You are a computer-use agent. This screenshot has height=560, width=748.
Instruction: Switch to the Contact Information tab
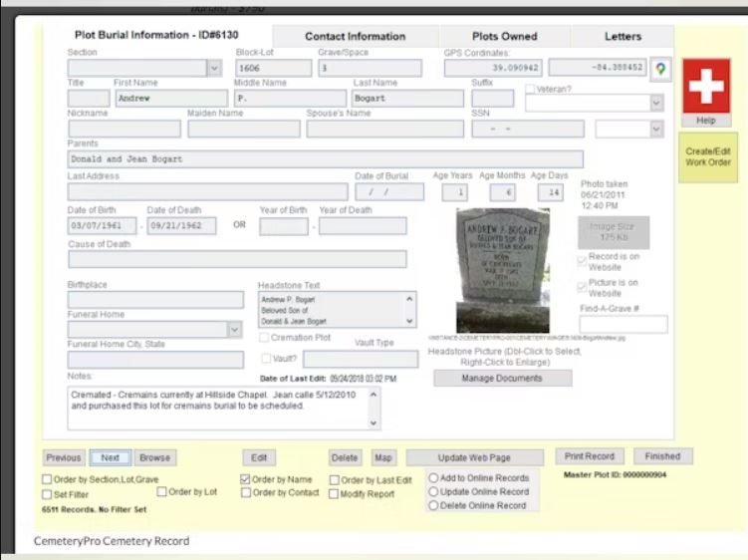(355, 36)
